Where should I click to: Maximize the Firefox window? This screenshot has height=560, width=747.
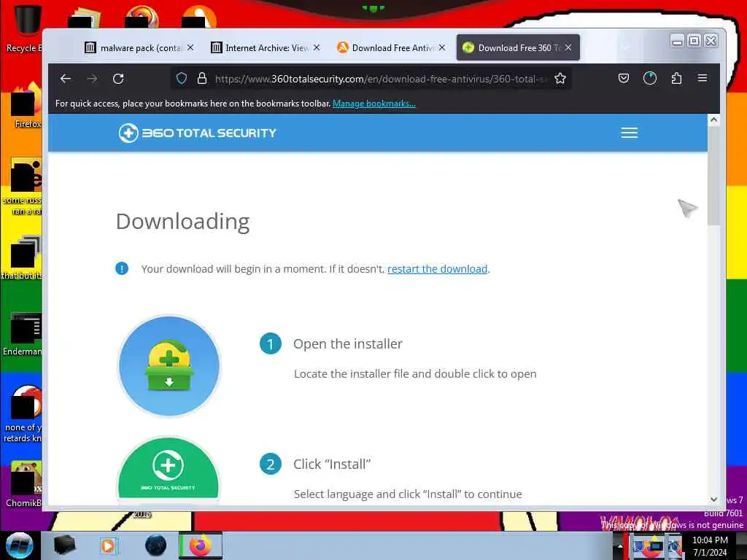(x=694, y=42)
